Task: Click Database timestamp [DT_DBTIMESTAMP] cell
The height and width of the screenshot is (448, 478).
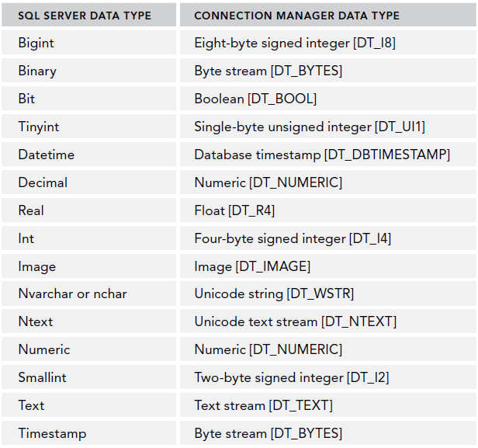Action: [x=321, y=155]
